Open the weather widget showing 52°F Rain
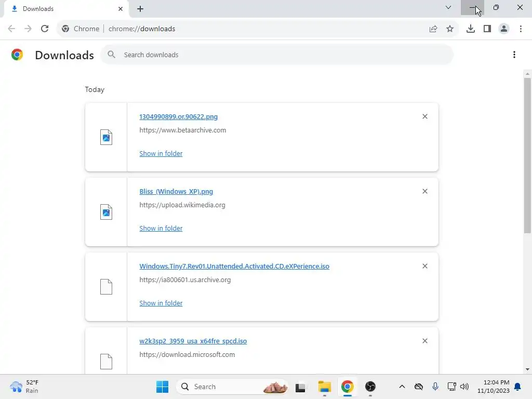Screen dimensions: 532x399 tap(24, 387)
